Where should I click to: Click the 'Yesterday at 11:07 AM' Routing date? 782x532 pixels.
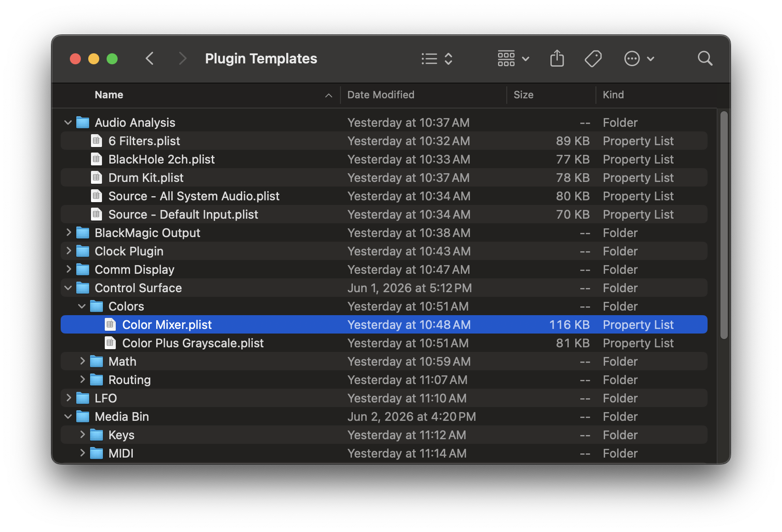point(408,380)
